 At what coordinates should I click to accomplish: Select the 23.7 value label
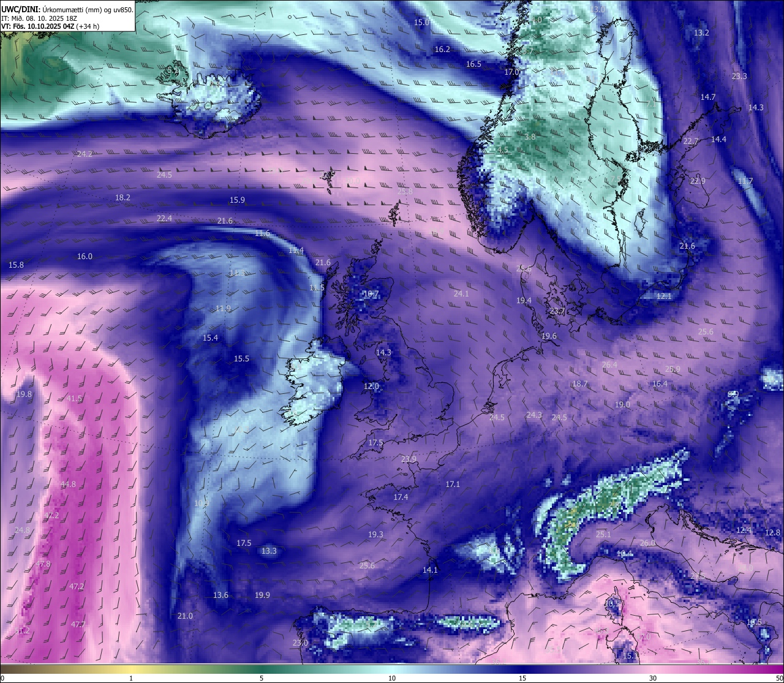[557, 311]
